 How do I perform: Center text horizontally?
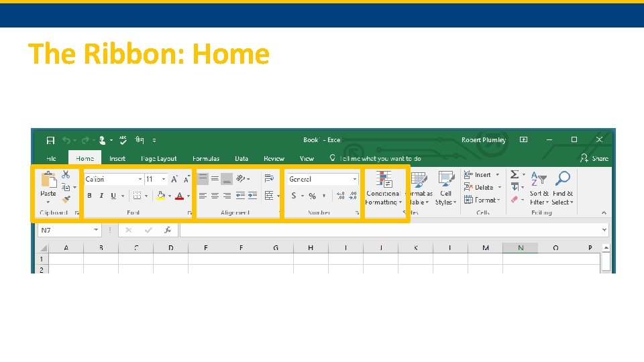pos(215,196)
